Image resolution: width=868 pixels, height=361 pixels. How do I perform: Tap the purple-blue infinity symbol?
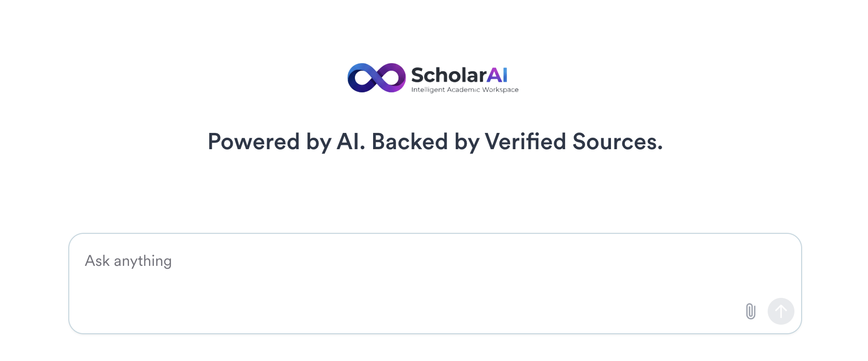[x=376, y=77]
